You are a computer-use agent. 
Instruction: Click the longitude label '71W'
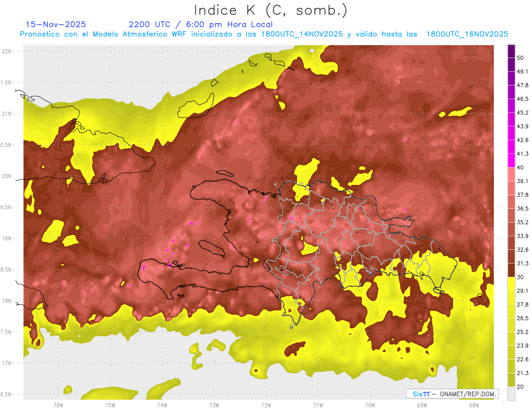tap(318, 405)
